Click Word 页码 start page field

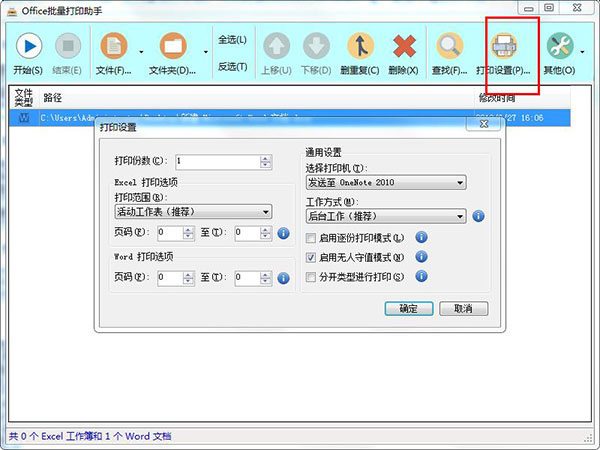[x=170, y=278]
